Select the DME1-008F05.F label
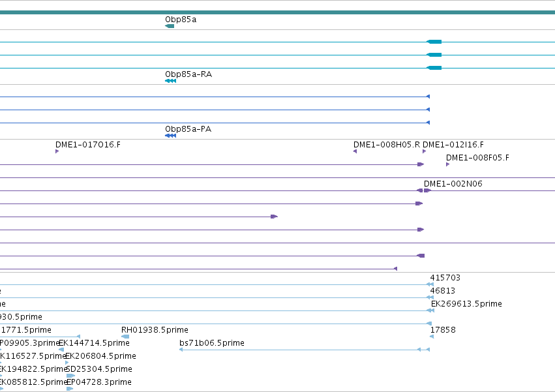The image size is (555, 392). point(477,158)
